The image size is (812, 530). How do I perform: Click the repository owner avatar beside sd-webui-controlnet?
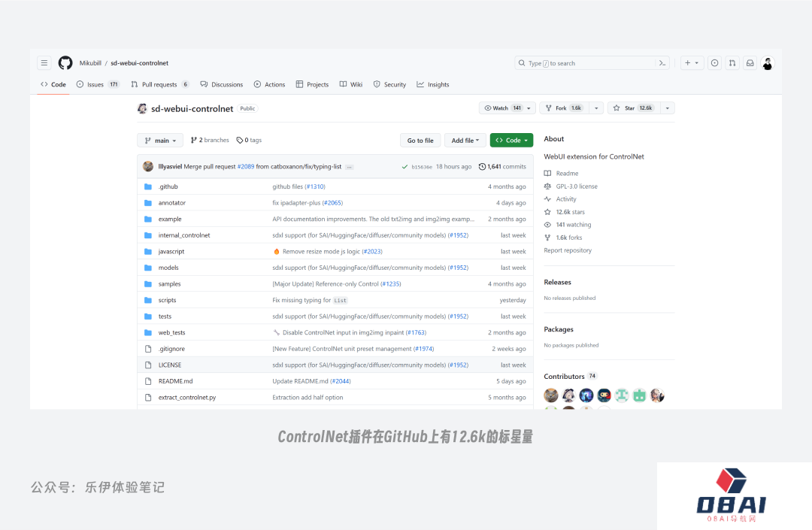pos(142,109)
